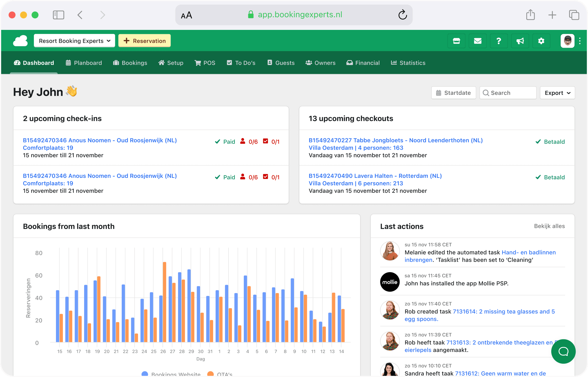Viewport: 588px width, 377px height.
Task: Click the red checklist 0/1 indicator
Action: pyautogui.click(x=271, y=141)
